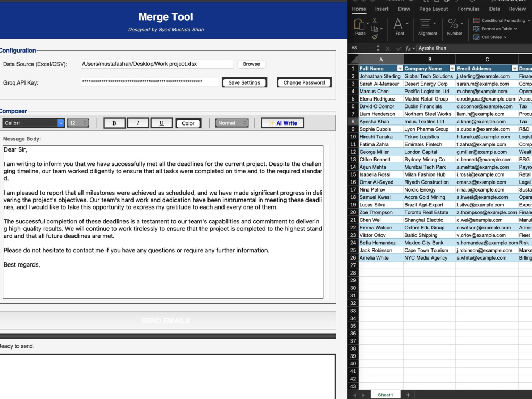This screenshot has width=532, height=399.
Task: Click the formula bar cancel X icon
Action: (x=388, y=48)
